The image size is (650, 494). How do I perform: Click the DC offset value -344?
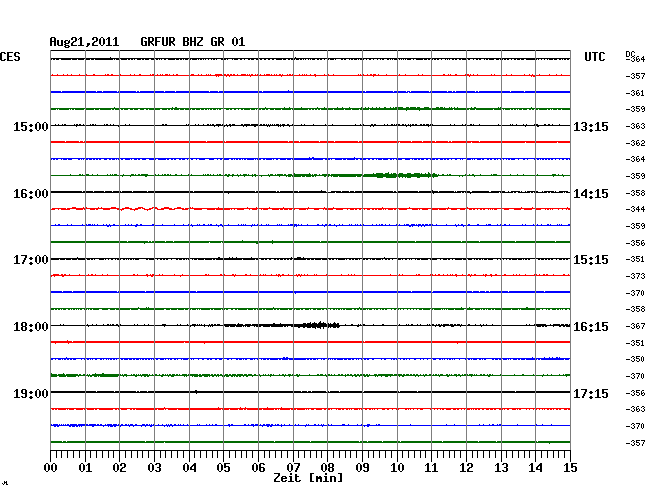[x=635, y=209]
